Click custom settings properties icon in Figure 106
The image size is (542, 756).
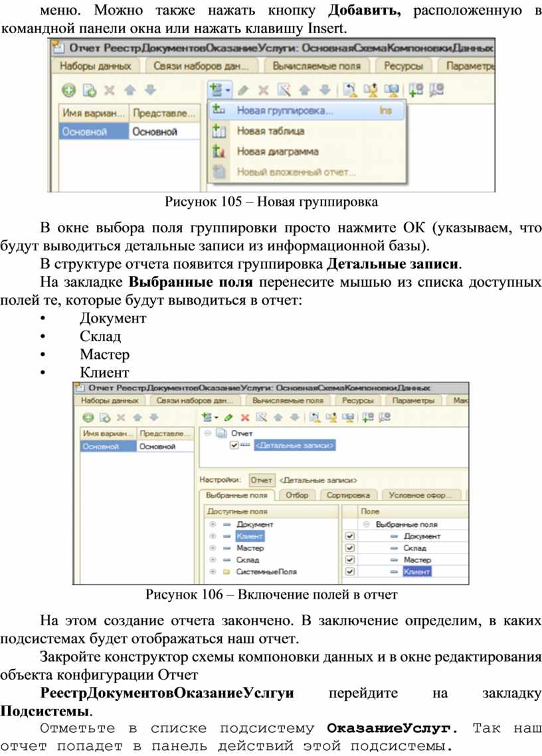[262, 417]
